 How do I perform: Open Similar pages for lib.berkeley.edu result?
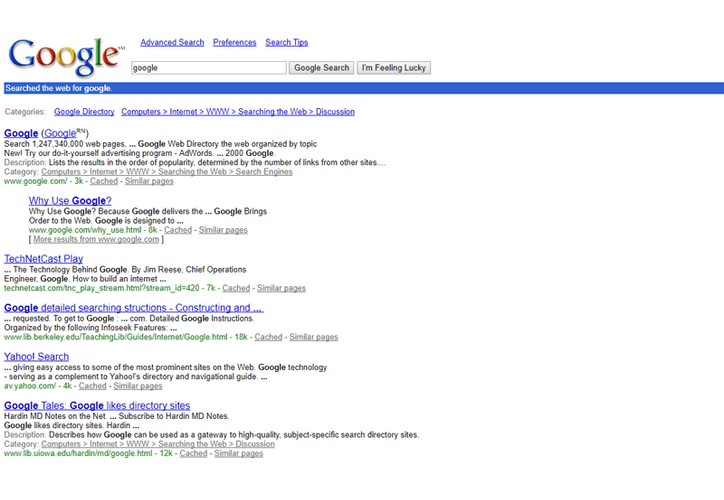point(314,337)
